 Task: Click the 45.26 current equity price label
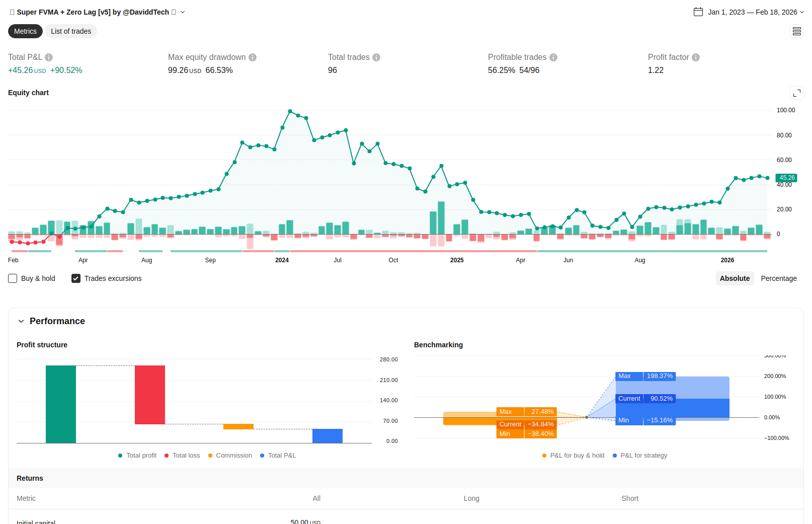(x=786, y=178)
